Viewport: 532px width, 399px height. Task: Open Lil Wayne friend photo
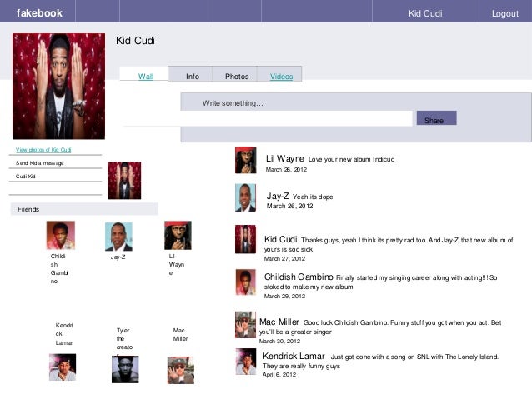pos(178,235)
